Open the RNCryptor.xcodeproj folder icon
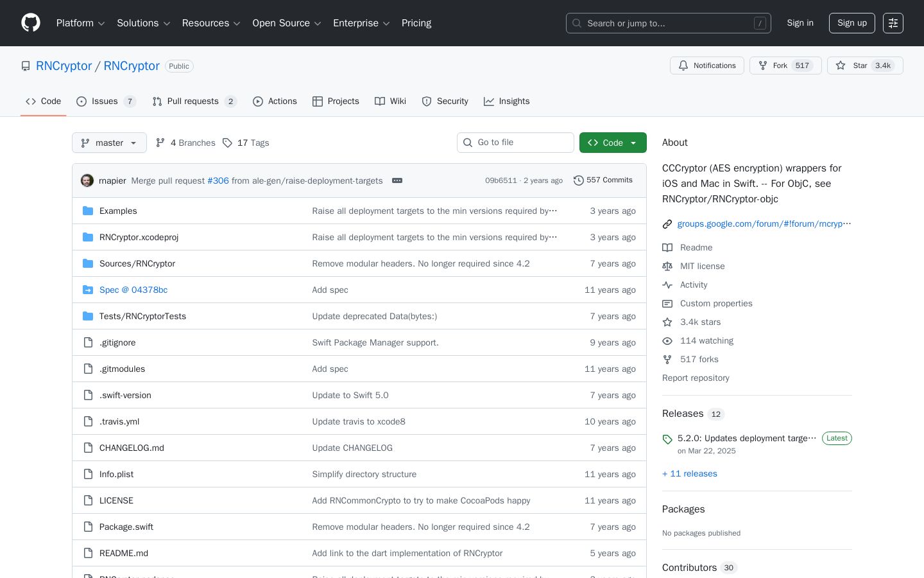 88,237
